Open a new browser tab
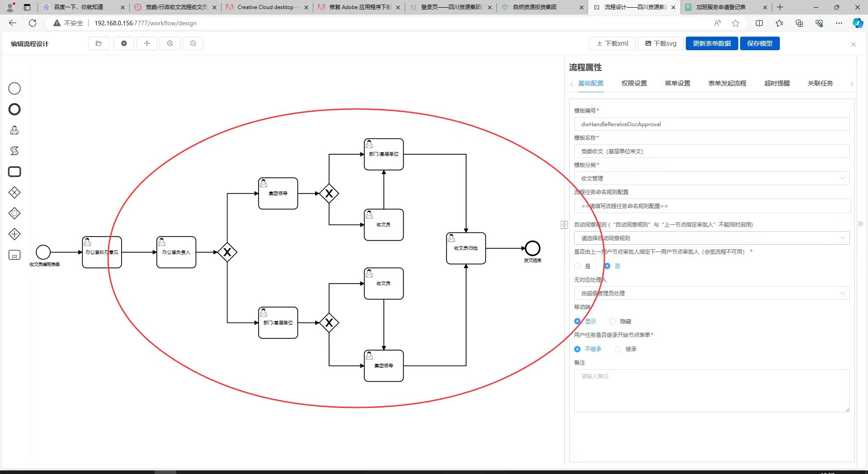The height and width of the screenshot is (474, 868). point(780,7)
